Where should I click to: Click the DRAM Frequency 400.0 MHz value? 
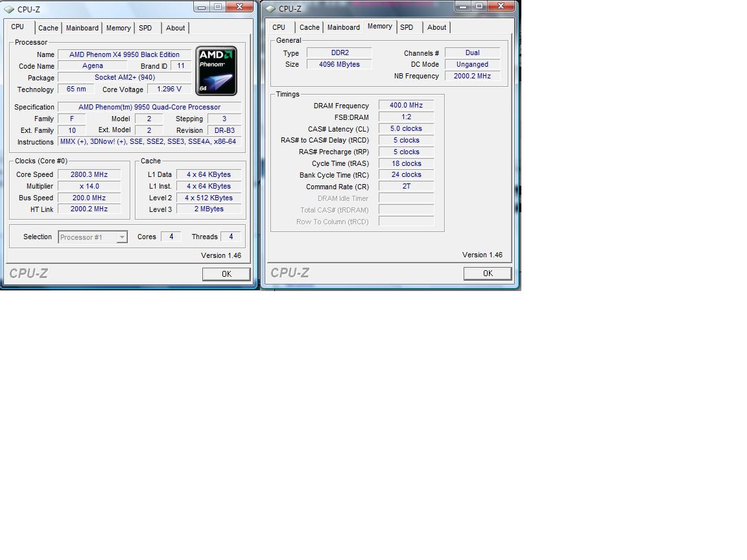pyautogui.click(x=406, y=105)
